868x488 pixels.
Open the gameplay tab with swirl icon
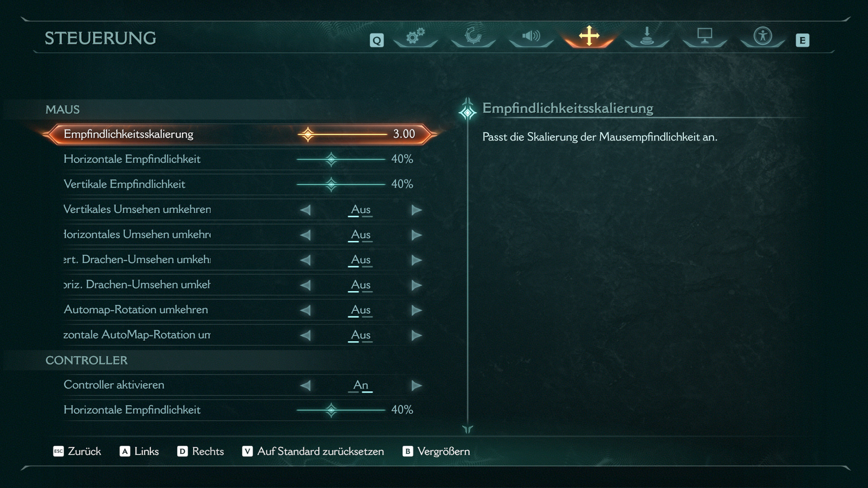point(473,36)
